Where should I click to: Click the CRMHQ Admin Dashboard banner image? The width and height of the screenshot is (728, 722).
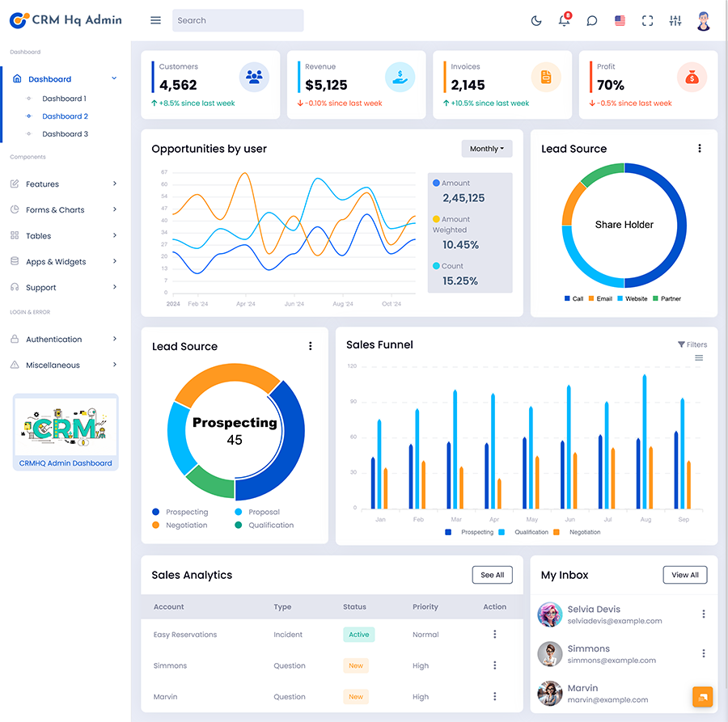[66, 426]
